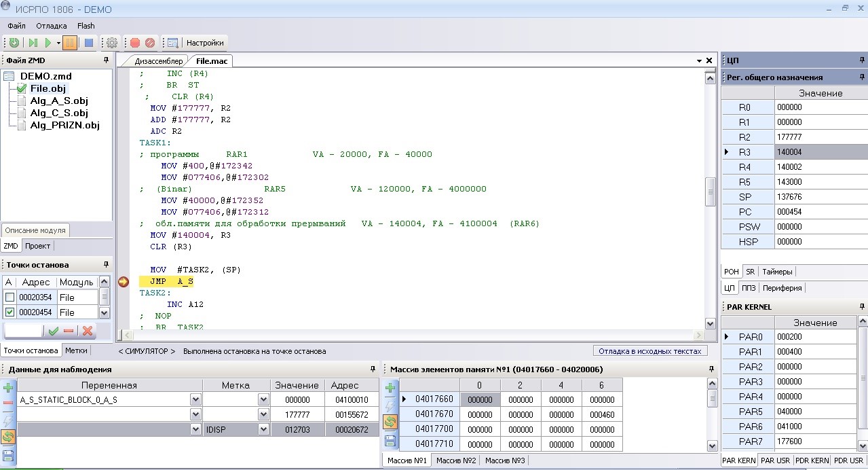Click the green reset/restart toolbar icon
Screen dimensions: 868x470
pos(14,43)
